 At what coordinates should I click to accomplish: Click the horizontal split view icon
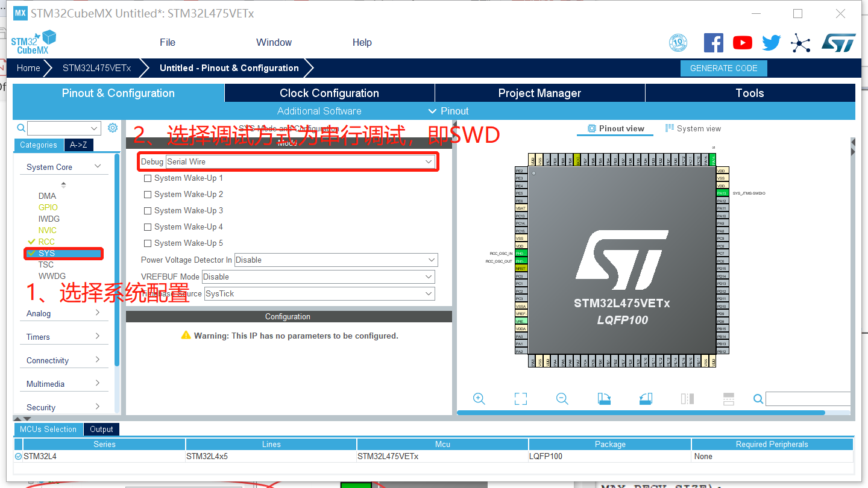click(687, 399)
